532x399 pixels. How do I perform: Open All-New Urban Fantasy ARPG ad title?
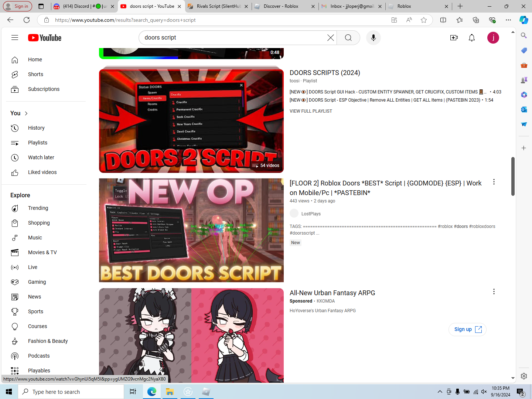332,293
